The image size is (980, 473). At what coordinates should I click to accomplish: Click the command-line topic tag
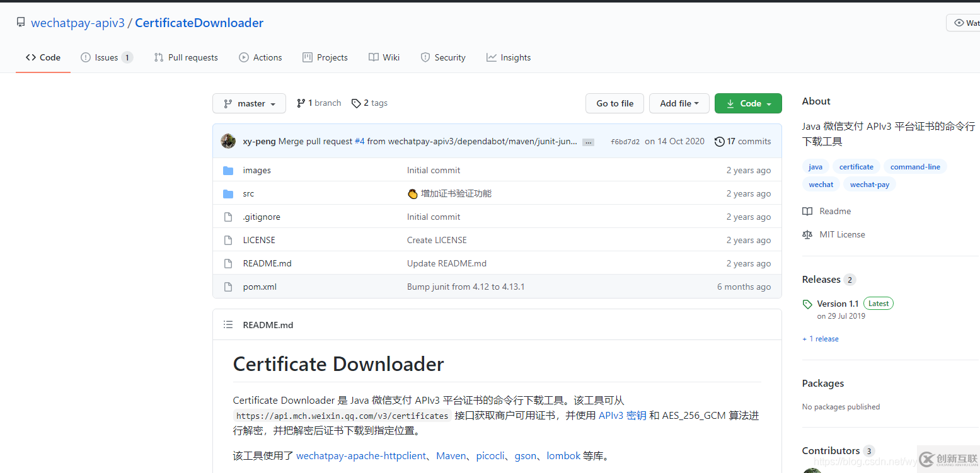[915, 167]
